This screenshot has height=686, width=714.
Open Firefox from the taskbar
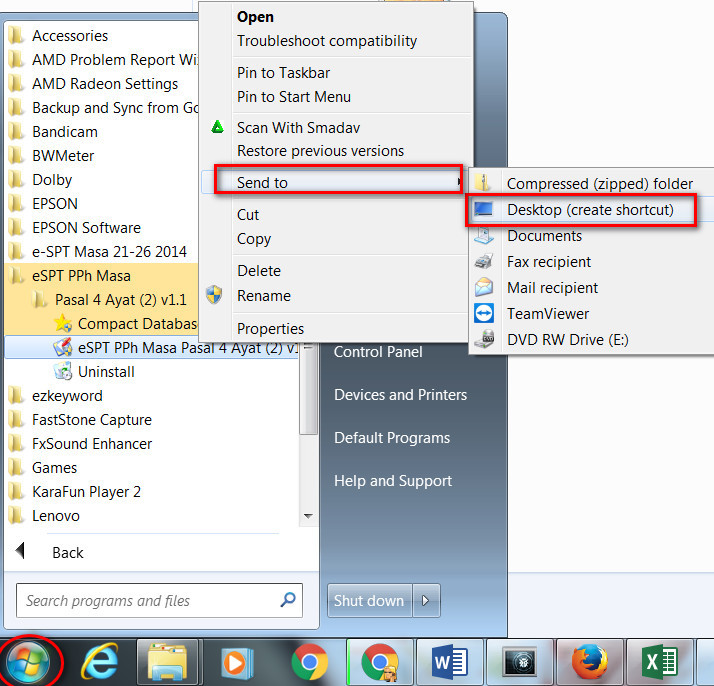(590, 662)
